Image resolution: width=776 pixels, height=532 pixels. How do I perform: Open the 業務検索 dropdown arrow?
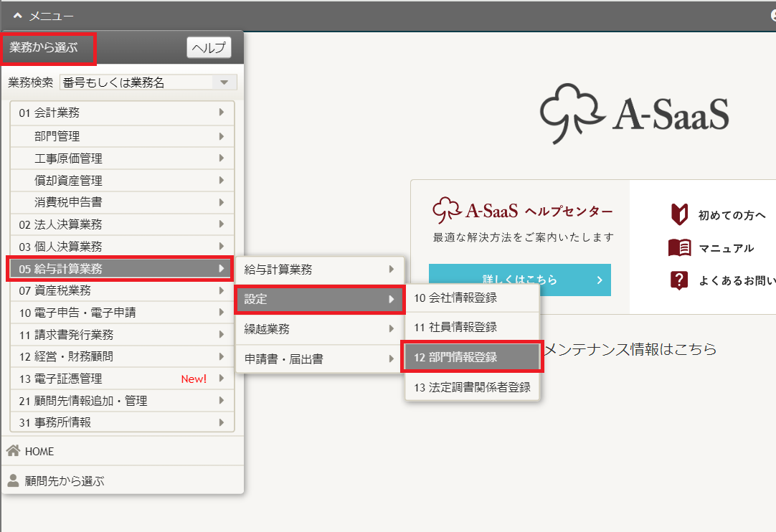point(224,82)
